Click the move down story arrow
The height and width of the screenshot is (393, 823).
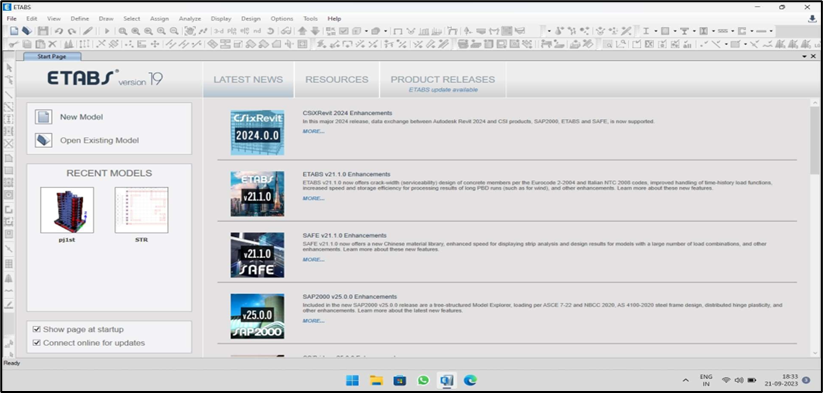point(315,31)
